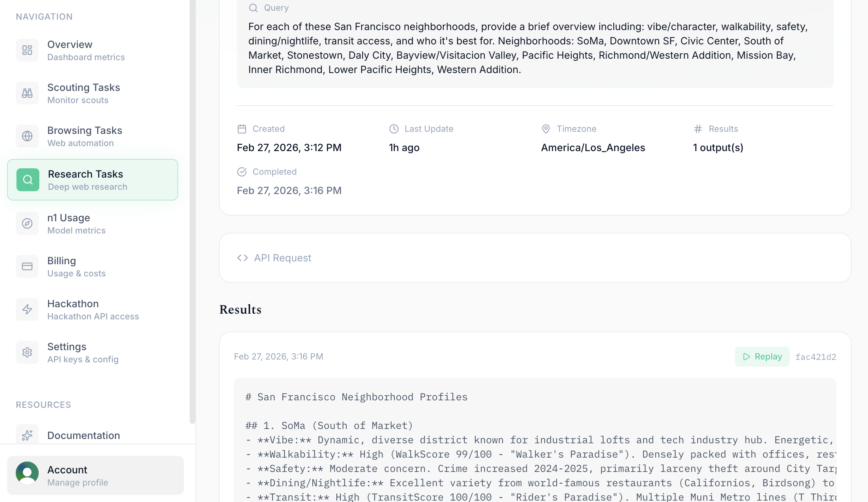Click the API Request code brackets icon
The height and width of the screenshot is (502, 868).
coord(243,258)
